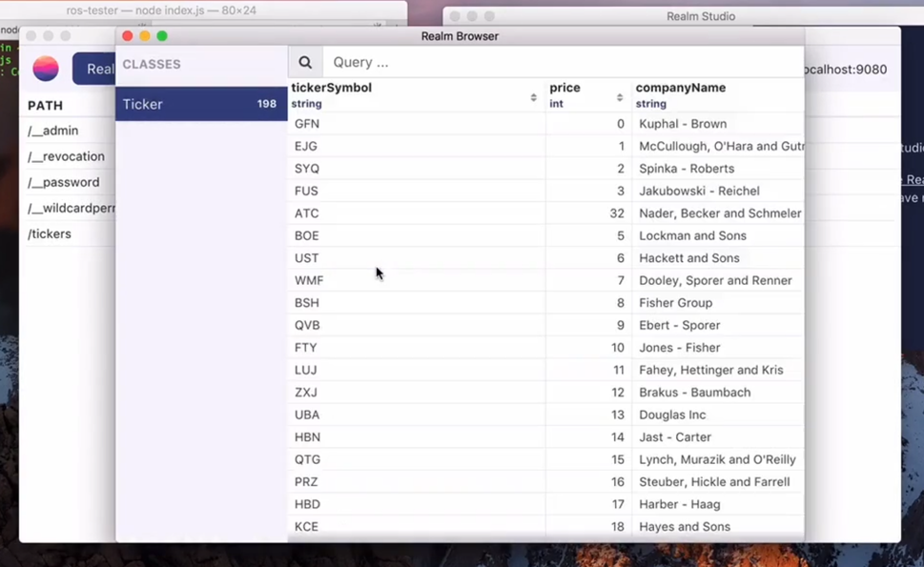924x567 pixels.
Task: Maximize Realm Browser with green button
Action: pyautogui.click(x=162, y=36)
